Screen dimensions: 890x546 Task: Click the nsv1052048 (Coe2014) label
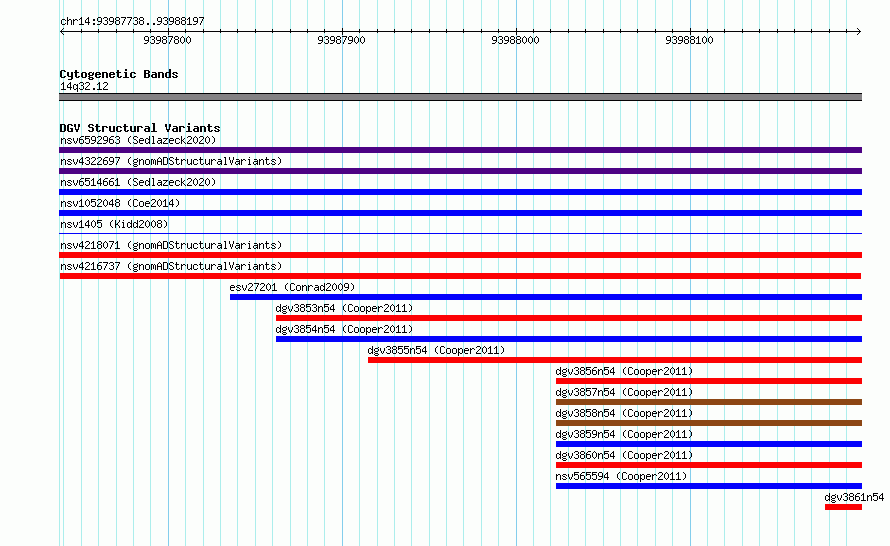point(120,203)
